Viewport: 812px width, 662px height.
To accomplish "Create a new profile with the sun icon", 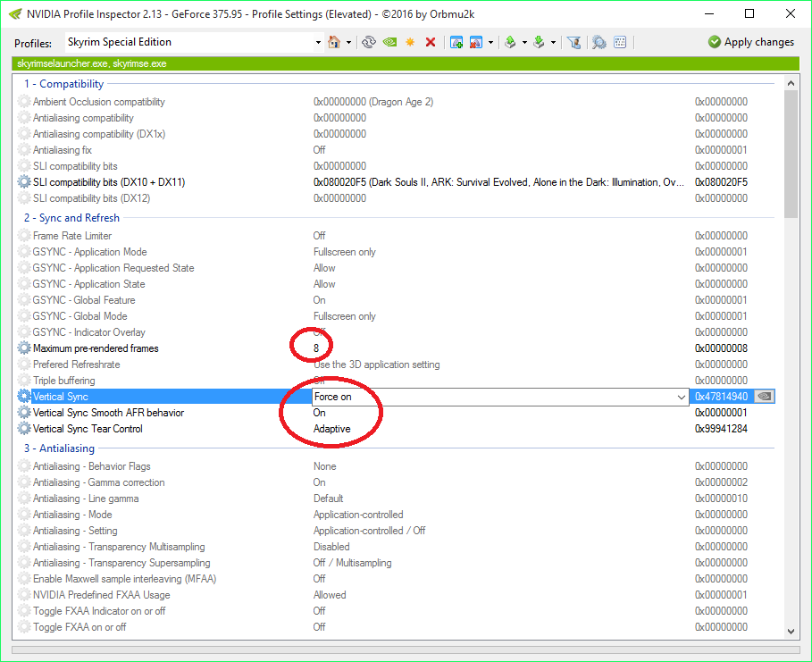I will 410,42.
